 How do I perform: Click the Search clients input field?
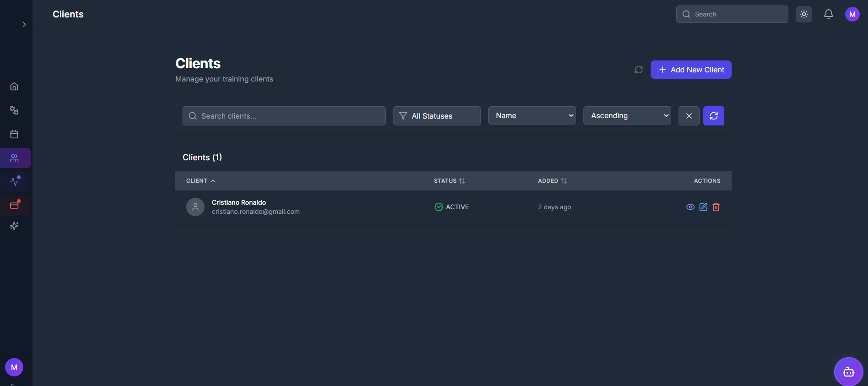[284, 116]
